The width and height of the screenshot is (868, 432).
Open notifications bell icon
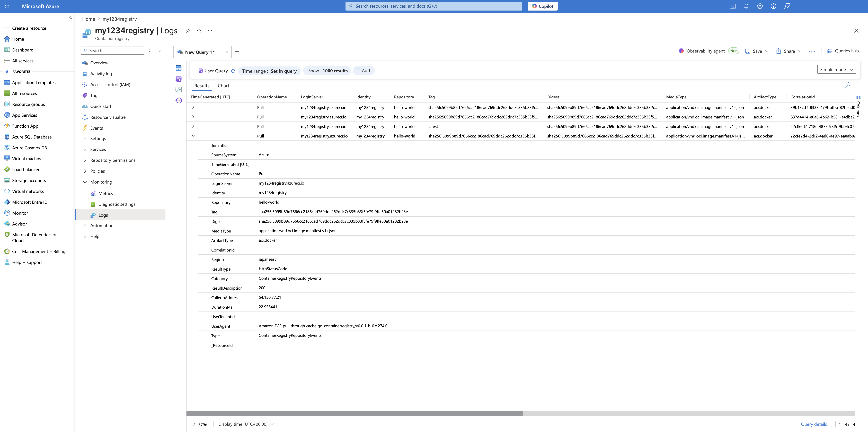click(x=746, y=6)
